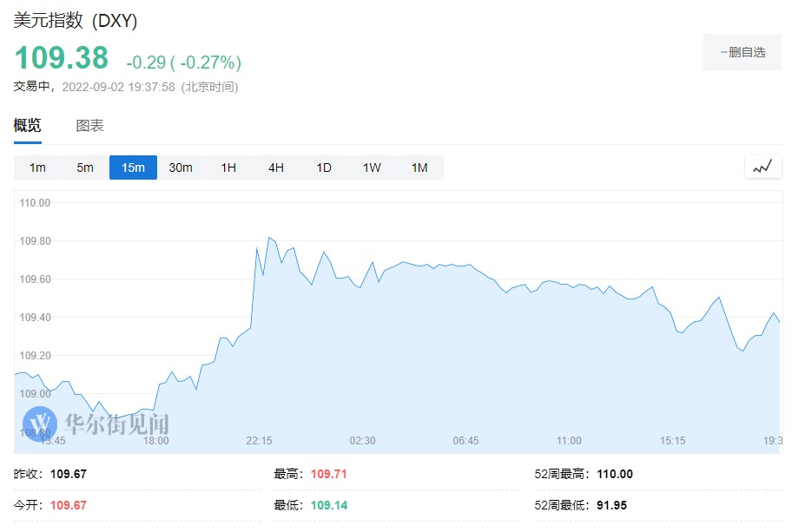Click the 109.38 current price value

[62, 58]
